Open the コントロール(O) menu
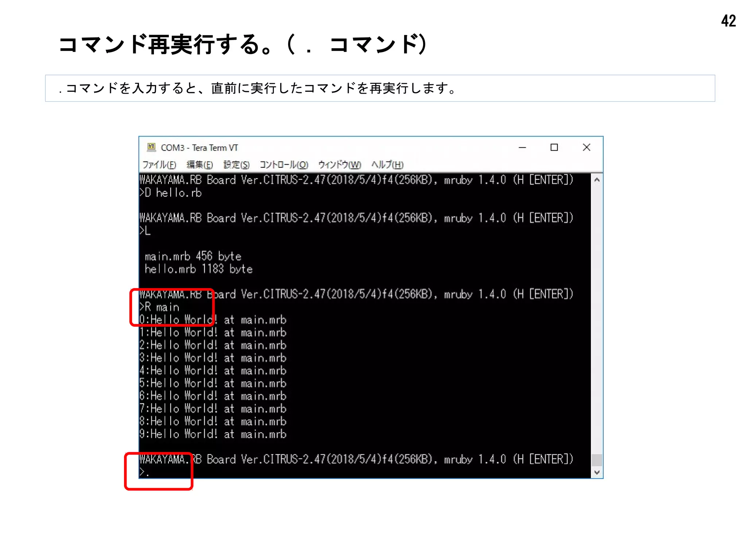Image resolution: width=747 pixels, height=560 pixels. [x=284, y=165]
